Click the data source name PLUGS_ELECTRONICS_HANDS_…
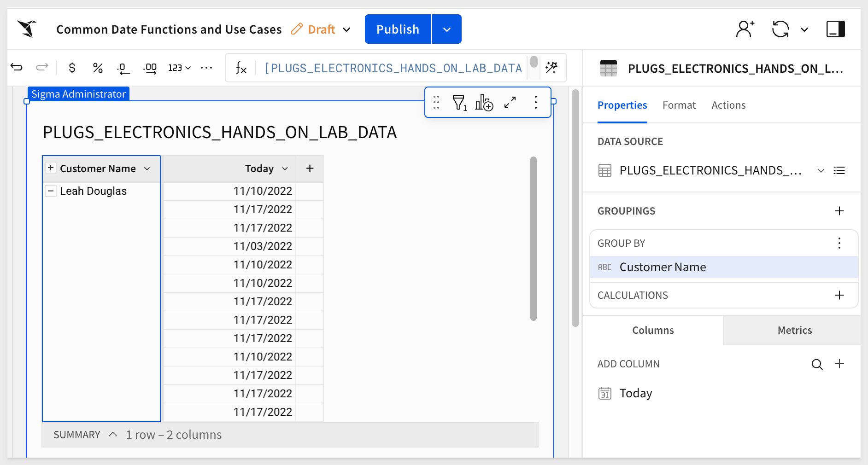868x465 pixels. (x=711, y=170)
